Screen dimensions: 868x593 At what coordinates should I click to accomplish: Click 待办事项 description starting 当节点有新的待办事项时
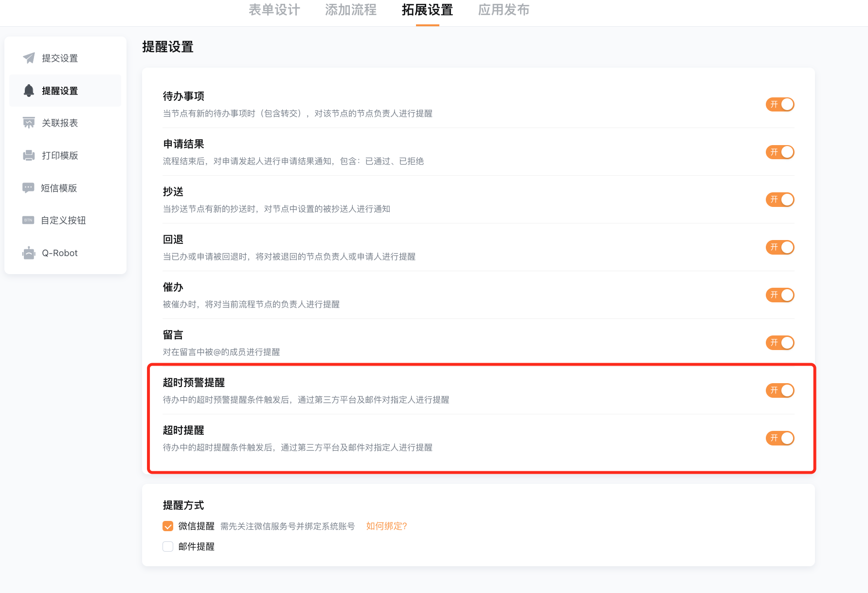tap(297, 113)
